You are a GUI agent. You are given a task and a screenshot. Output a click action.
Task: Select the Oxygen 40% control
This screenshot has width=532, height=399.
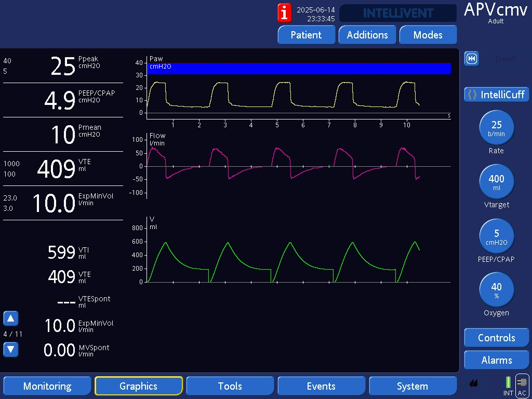click(496, 290)
